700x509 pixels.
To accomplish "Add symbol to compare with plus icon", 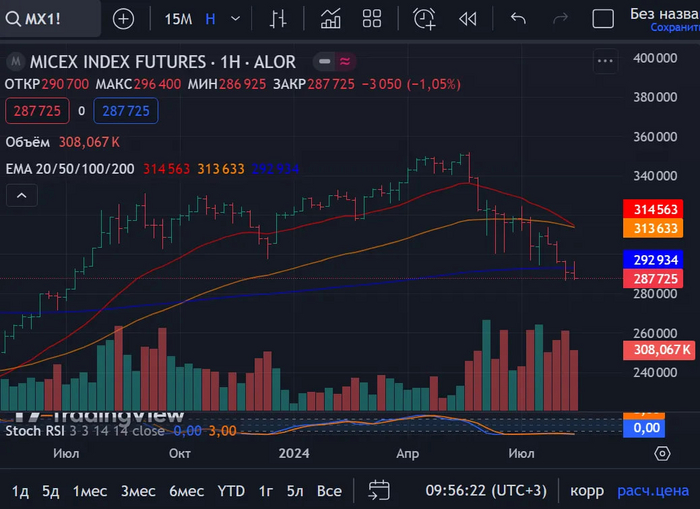I will 123,19.
